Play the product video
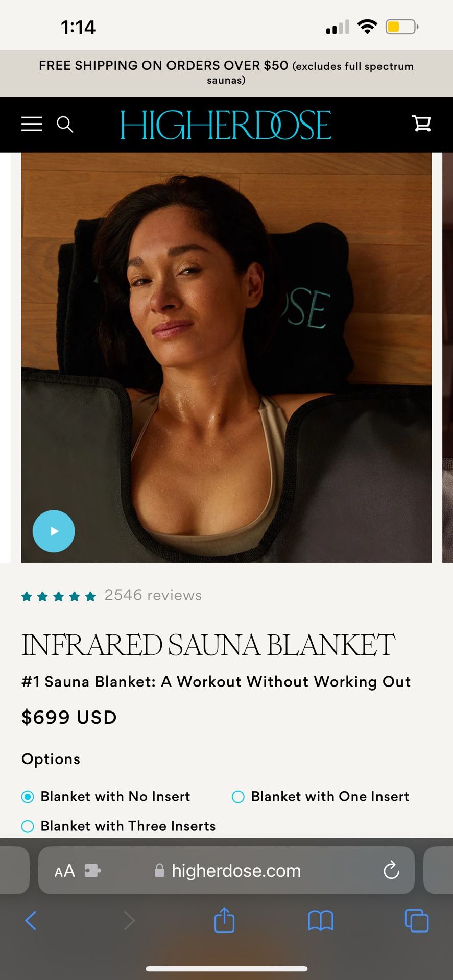Screen dimensions: 453x980 pos(54,531)
